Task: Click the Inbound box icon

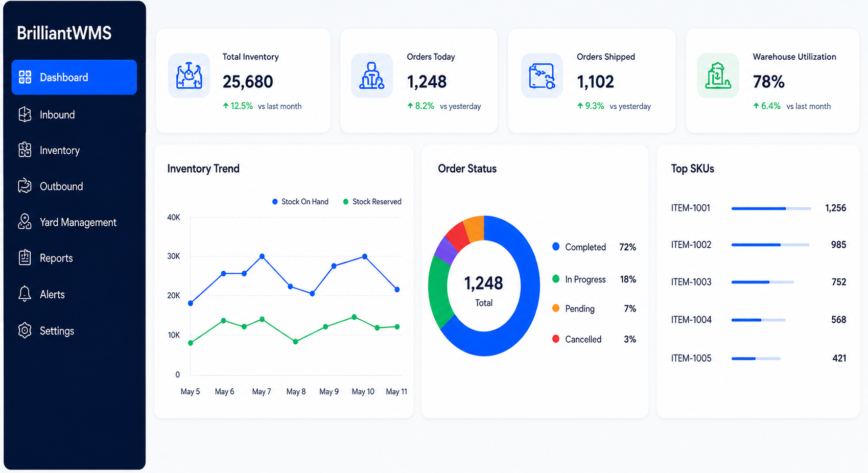Action: [25, 114]
